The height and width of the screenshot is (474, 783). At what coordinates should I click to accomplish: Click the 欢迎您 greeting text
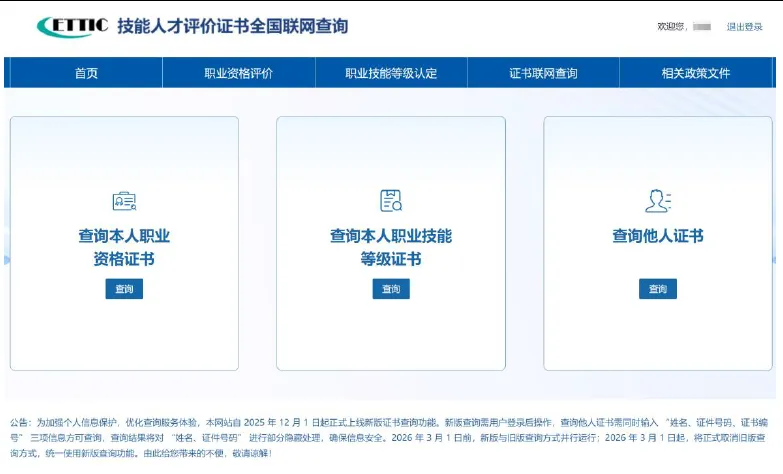coord(672,26)
